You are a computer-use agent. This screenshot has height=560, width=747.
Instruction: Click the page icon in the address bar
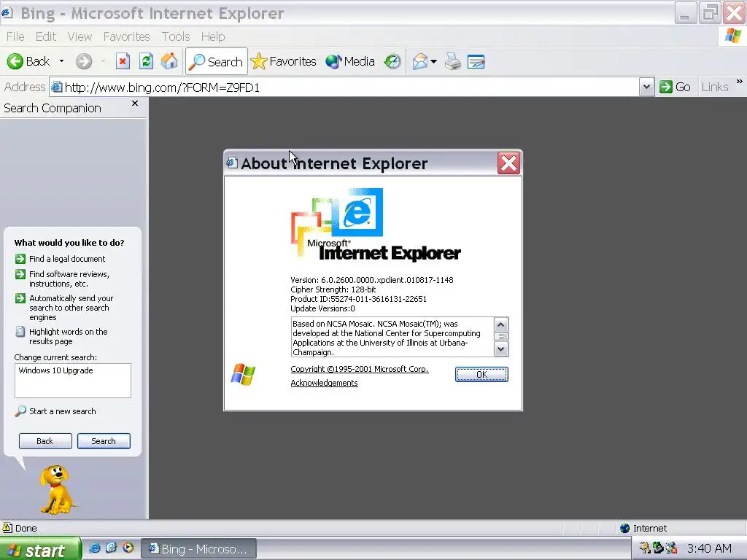[57, 87]
